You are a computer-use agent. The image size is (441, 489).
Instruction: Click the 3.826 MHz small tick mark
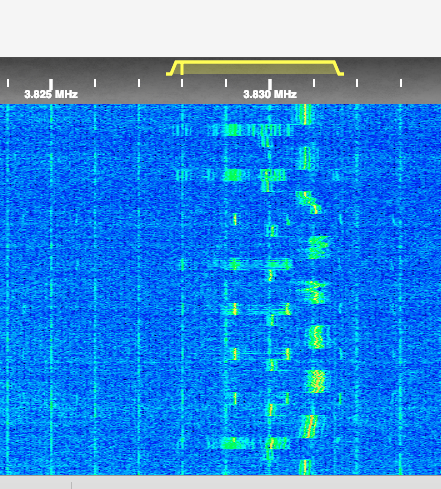pos(95,83)
